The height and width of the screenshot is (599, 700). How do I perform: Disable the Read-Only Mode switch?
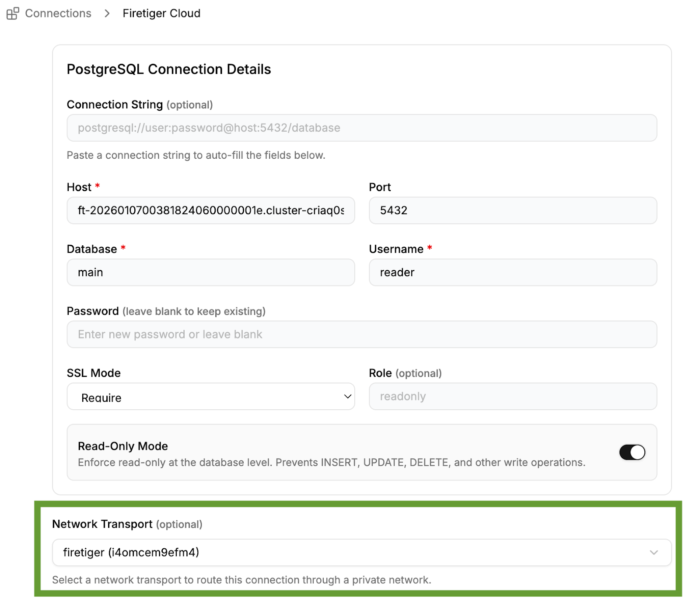click(x=631, y=452)
